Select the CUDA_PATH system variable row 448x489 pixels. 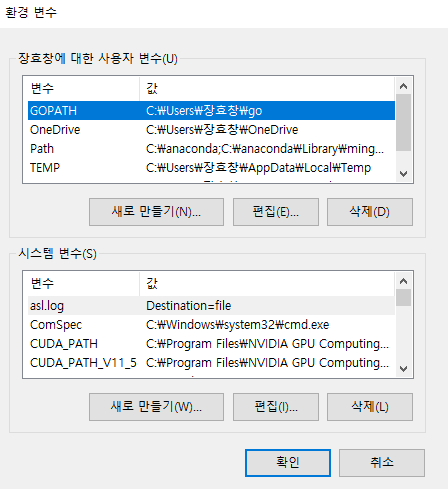pos(211,344)
